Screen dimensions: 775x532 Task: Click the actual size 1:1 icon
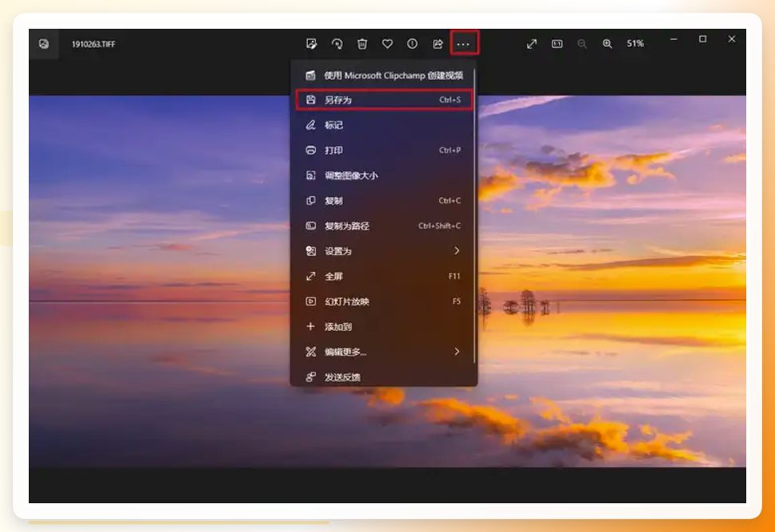557,44
